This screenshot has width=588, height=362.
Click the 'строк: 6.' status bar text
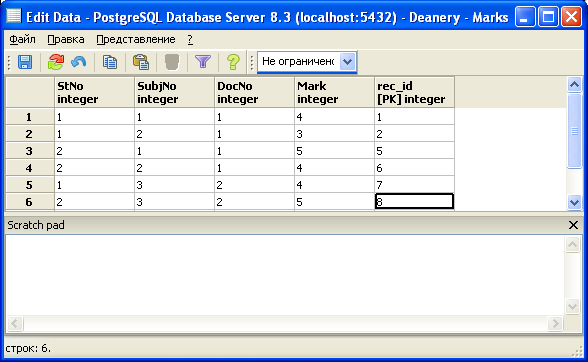tap(28, 348)
